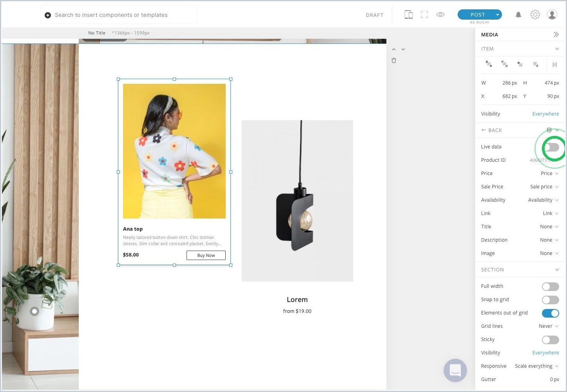Open Title dropdown set to None
Viewport: 567px width, 392px height.
[x=549, y=227]
